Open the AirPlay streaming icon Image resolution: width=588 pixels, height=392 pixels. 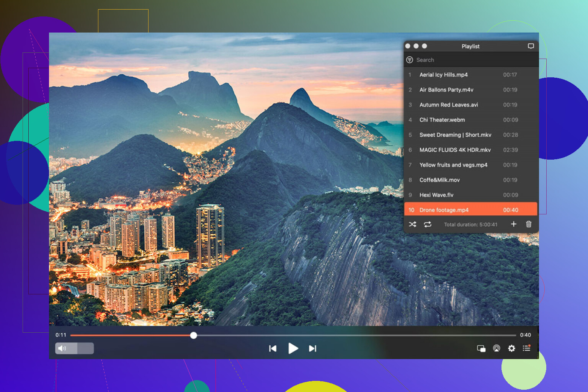pyautogui.click(x=497, y=348)
